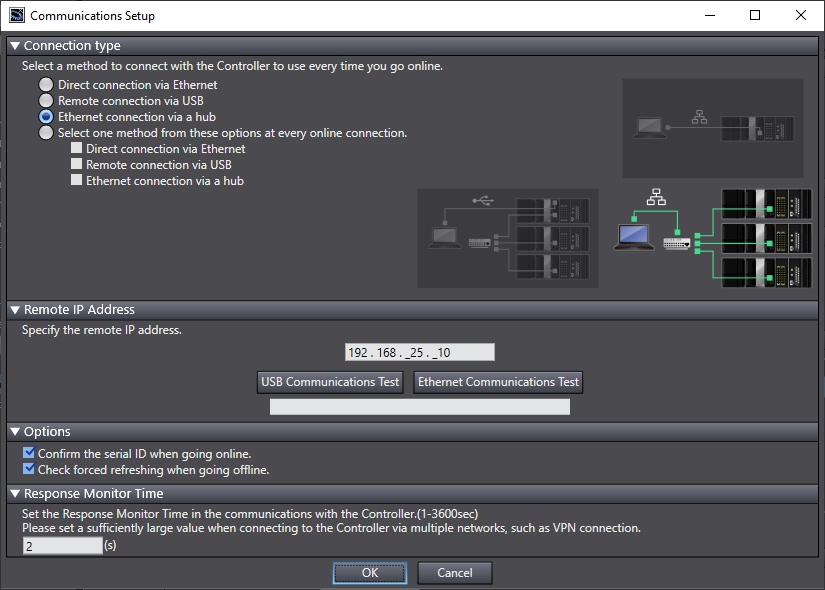Collapse the Options section
Screen dimensions: 825x590
(15, 432)
